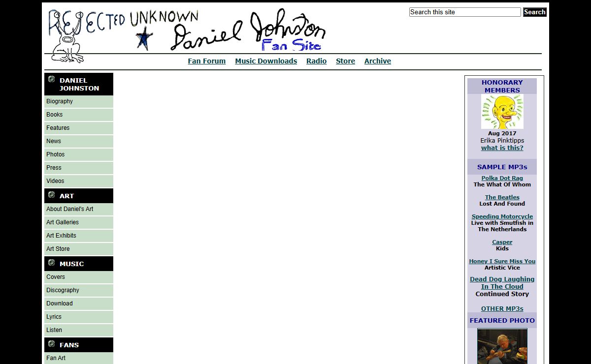Click the DANIEL JOHNSTON sidebar section header
591x364 pixels.
pos(79,84)
